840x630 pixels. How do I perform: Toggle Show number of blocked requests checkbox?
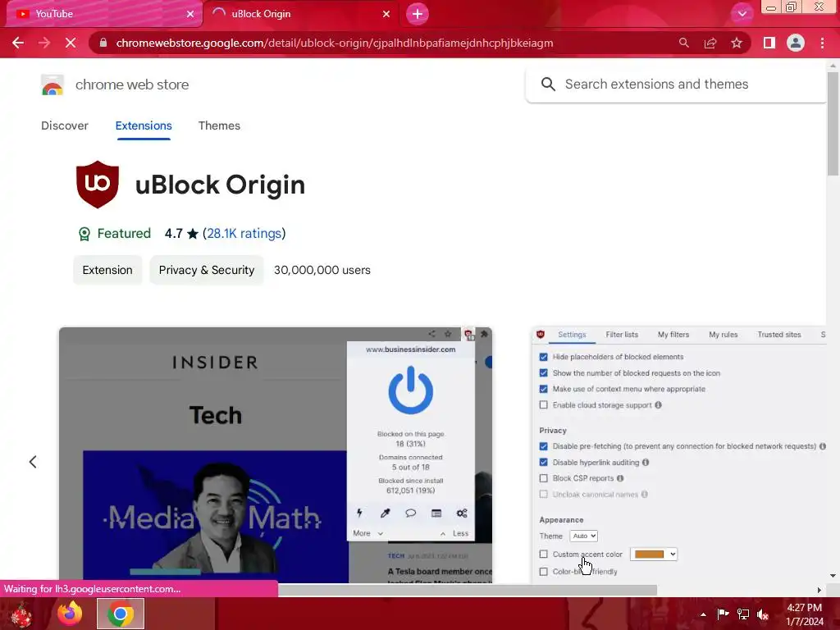[543, 373]
